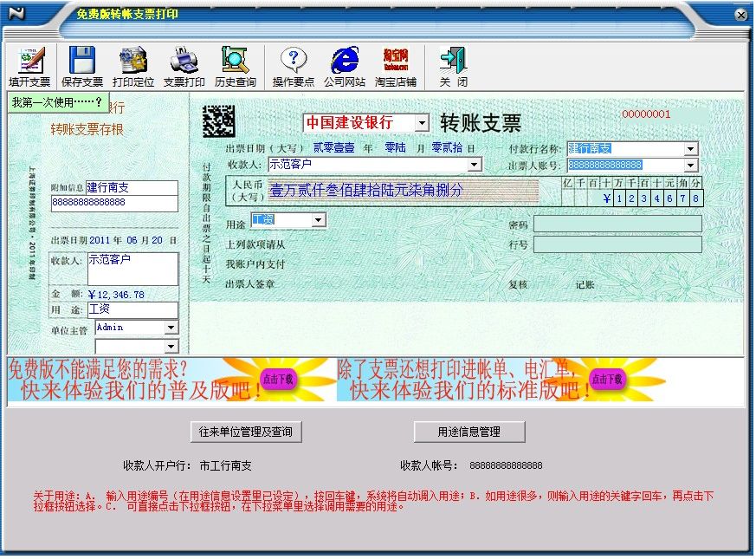Click the app logo in title bar
Screen dimensions: 756x559
tap(16, 14)
